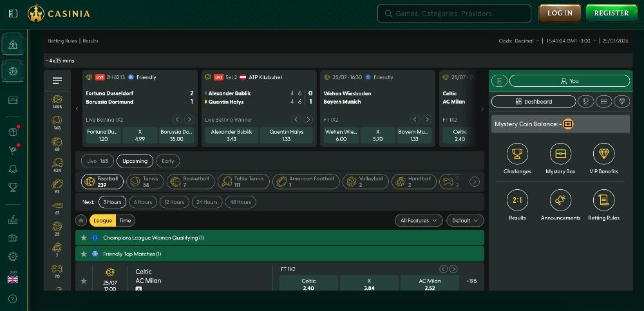This screenshot has height=311, width=644.
Task: Open the bet slip icon beside You
Action: [x=499, y=81]
